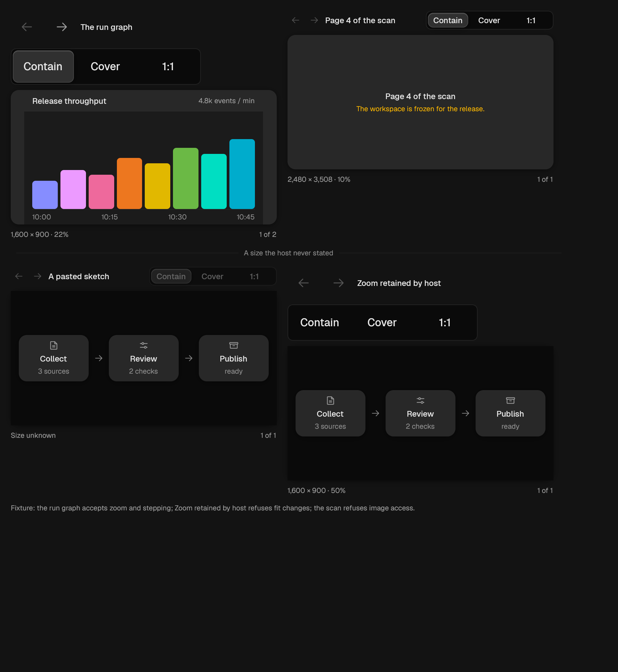This screenshot has width=618, height=672.
Task: Click next arrow beside Zoom retained by host
Action: pyautogui.click(x=339, y=283)
